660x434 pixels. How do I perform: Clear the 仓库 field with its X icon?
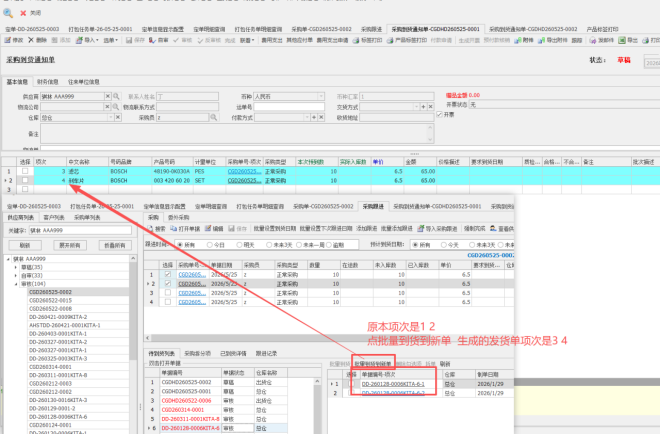118,117
